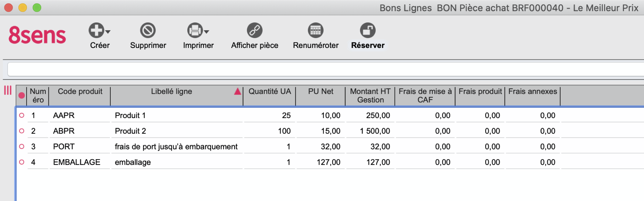
Task: Open the Créer dropdown arrow
Action: pos(108,32)
